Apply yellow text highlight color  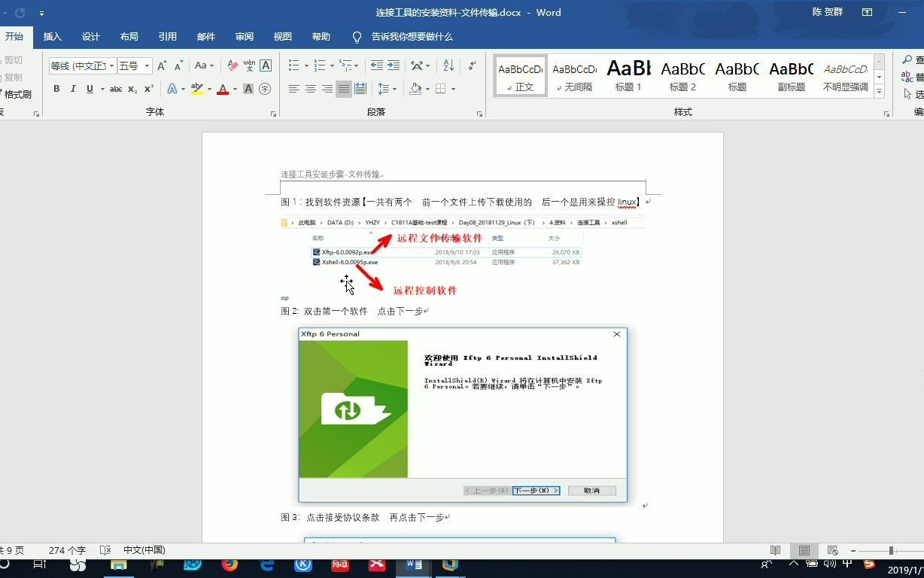coord(197,89)
